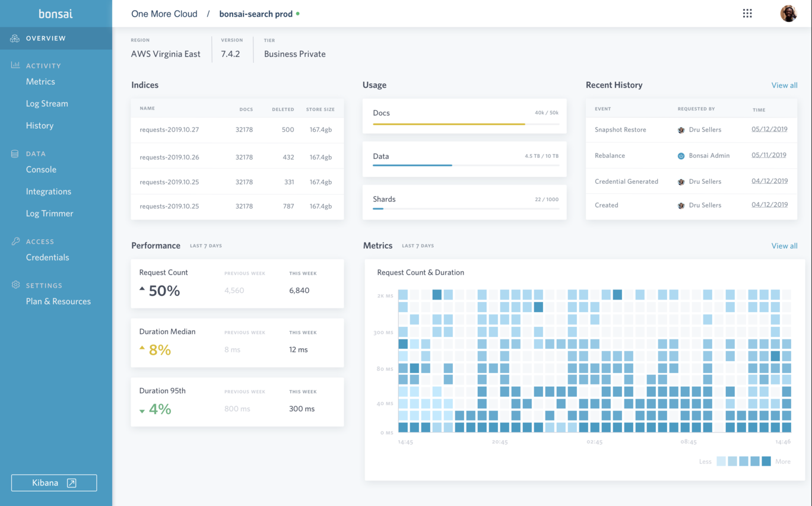The width and height of the screenshot is (812, 506).
Task: Open Log Stream in the sidebar
Action: [47, 104]
